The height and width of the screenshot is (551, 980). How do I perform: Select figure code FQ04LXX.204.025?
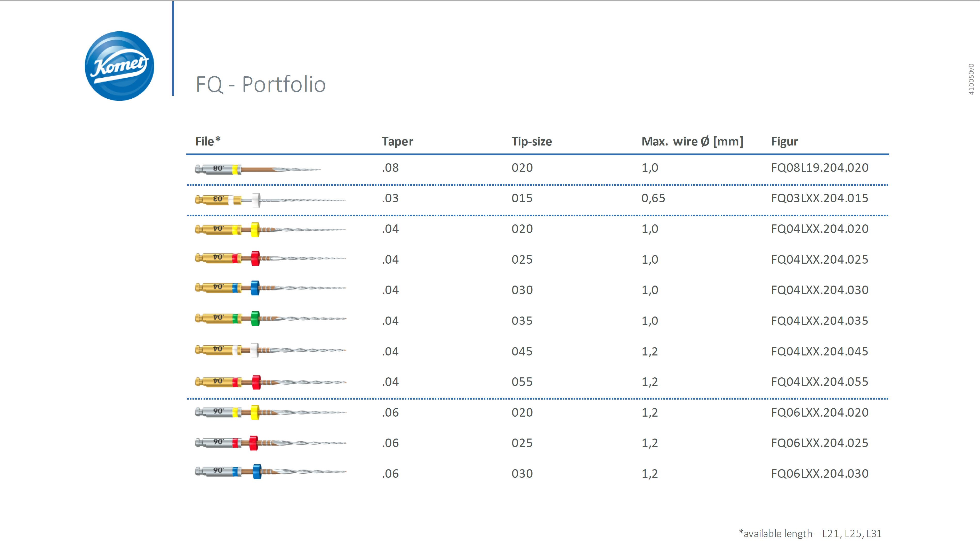(820, 259)
